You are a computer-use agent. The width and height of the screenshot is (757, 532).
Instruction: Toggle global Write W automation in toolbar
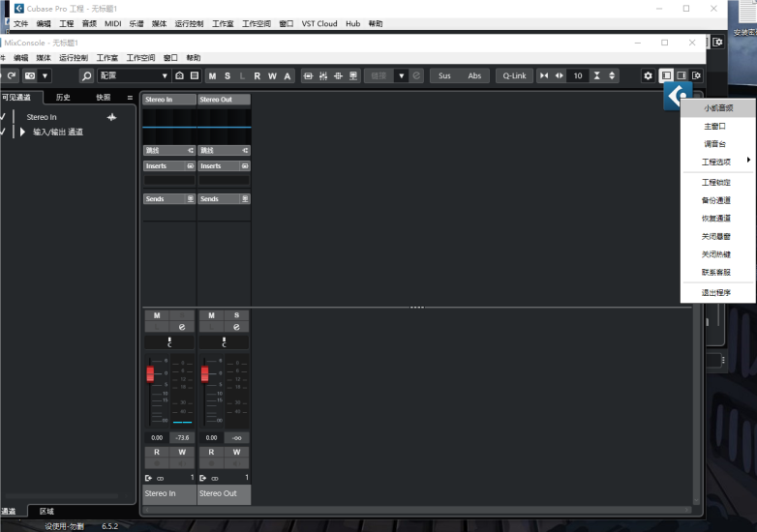click(x=272, y=75)
